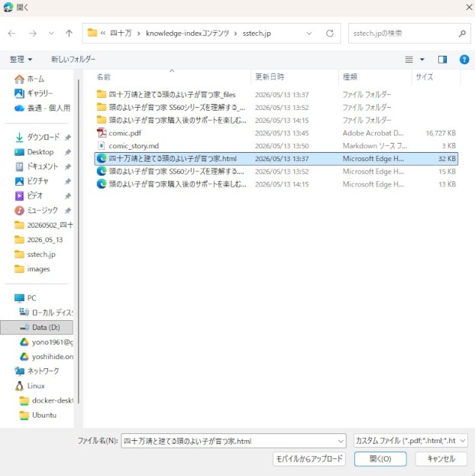Open the 整理 menu
Image resolution: width=475 pixels, height=476 pixels.
(21, 59)
